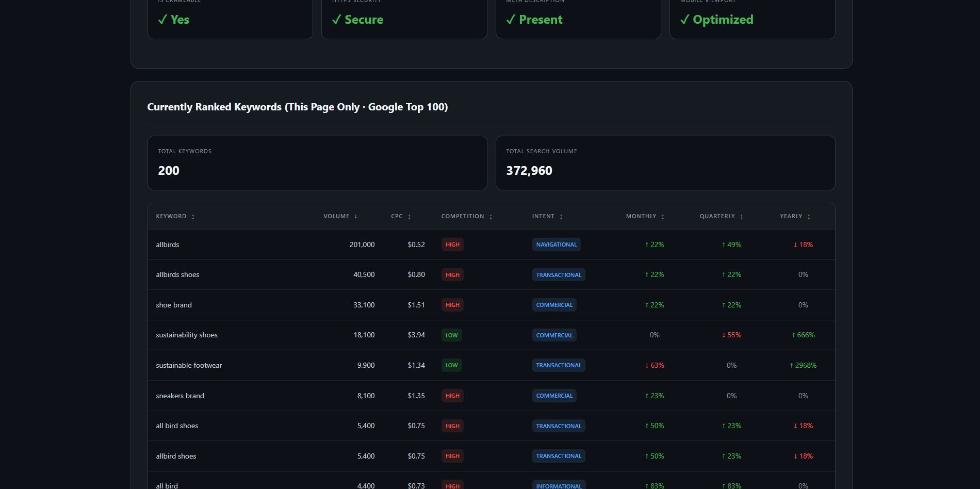The image size is (980, 489).
Task: Click the Navigational intent badge
Action: pos(556,244)
